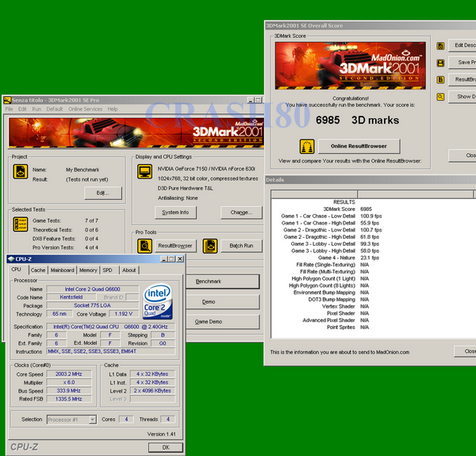Switch to the Cache tab in CPU-Z

coord(38,270)
